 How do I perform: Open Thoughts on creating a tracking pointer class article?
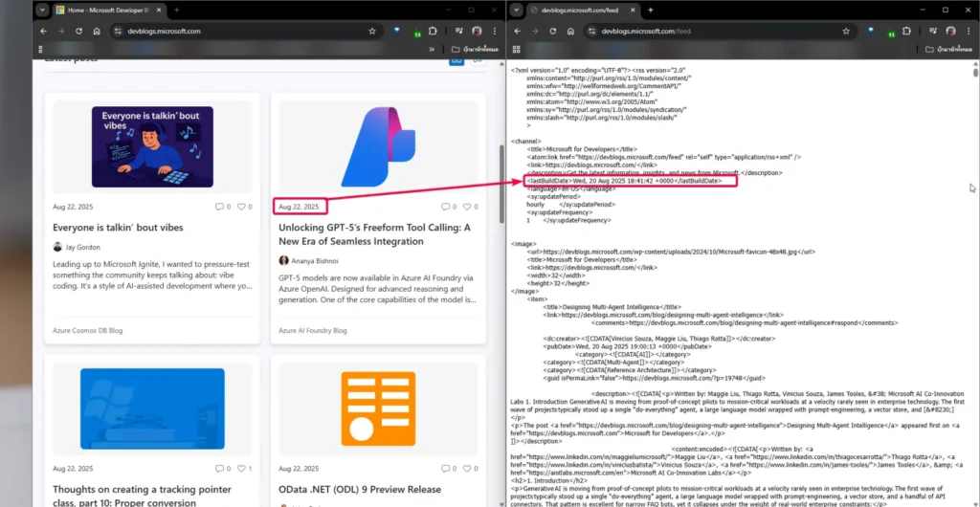[142, 496]
